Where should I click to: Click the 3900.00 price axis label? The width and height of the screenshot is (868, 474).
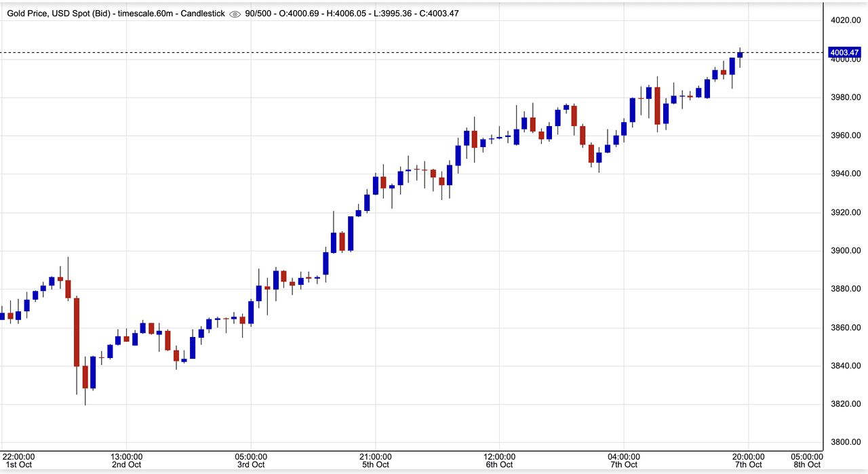[846, 251]
